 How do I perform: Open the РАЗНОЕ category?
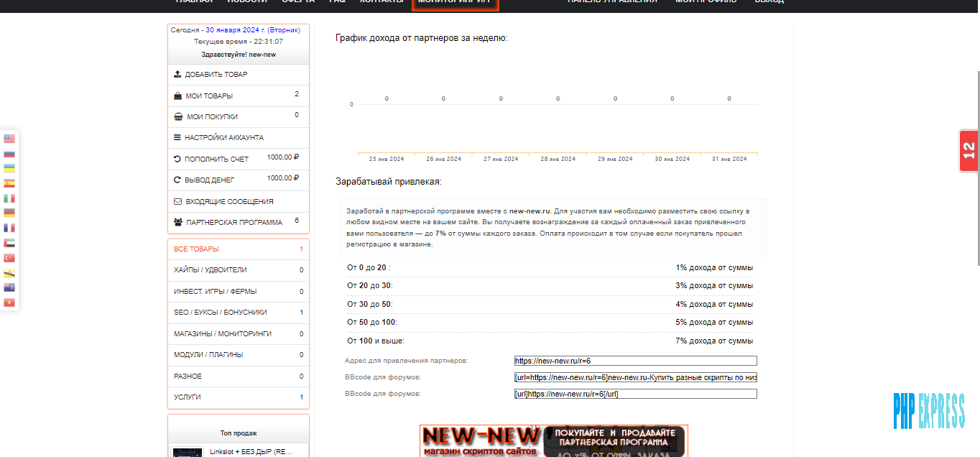coord(239,377)
